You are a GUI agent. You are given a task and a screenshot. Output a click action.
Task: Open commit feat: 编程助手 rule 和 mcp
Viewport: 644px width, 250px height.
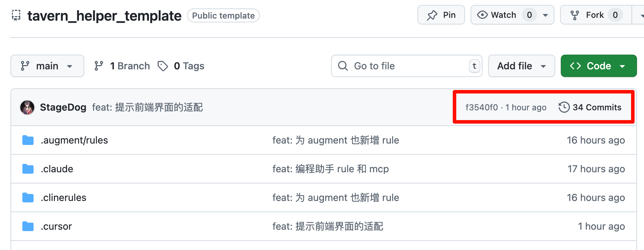(330, 169)
